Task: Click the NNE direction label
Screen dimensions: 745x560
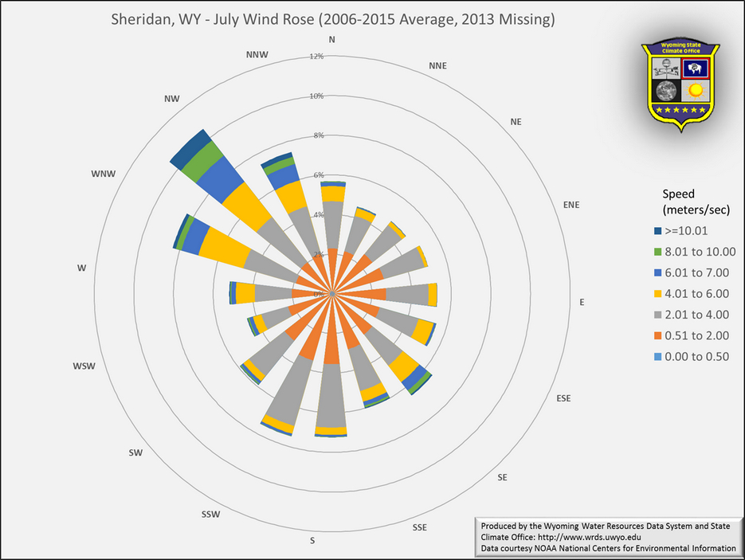Action: click(x=437, y=65)
